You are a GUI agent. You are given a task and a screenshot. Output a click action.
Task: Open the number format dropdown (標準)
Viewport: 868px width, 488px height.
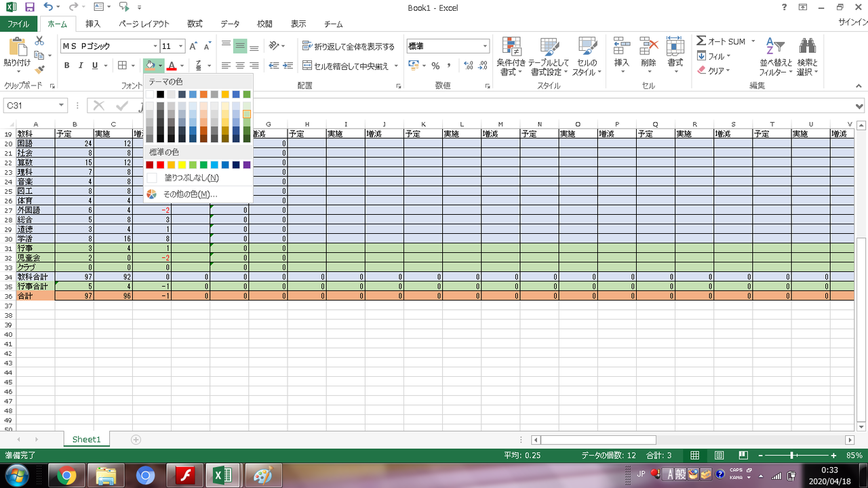485,46
